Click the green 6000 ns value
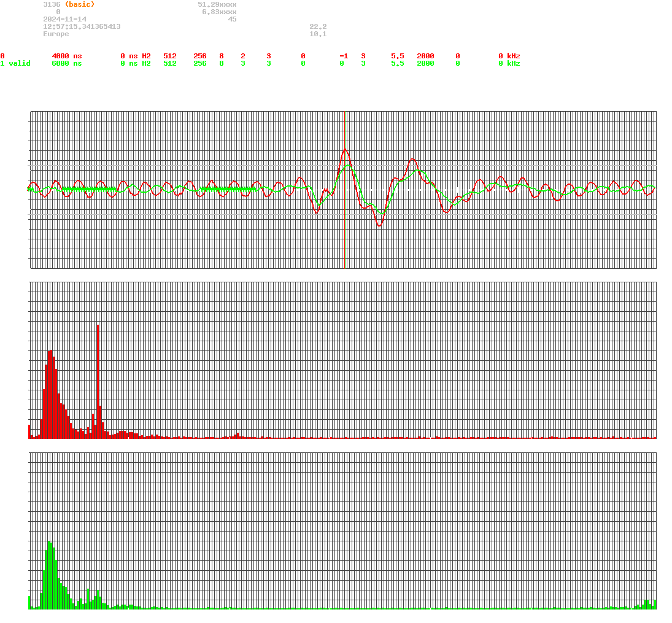The image size is (672, 623). point(67,63)
